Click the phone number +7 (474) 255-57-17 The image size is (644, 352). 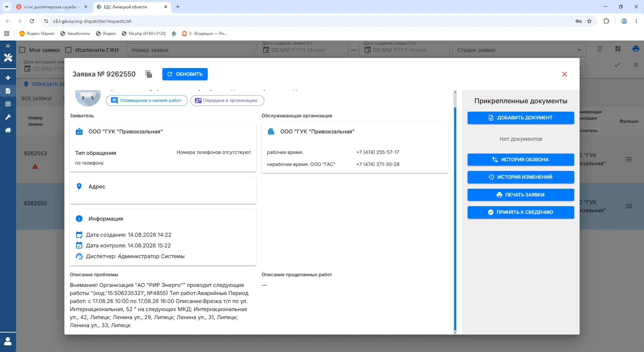tap(378, 152)
